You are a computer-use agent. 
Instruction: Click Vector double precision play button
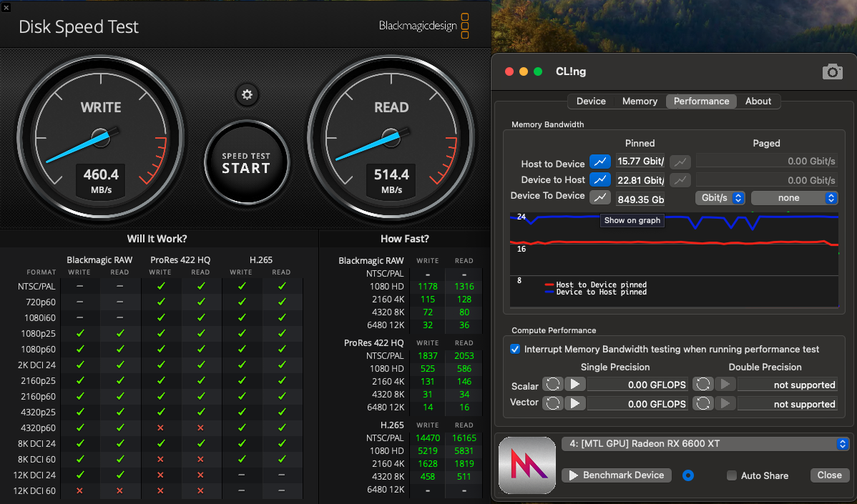click(725, 403)
